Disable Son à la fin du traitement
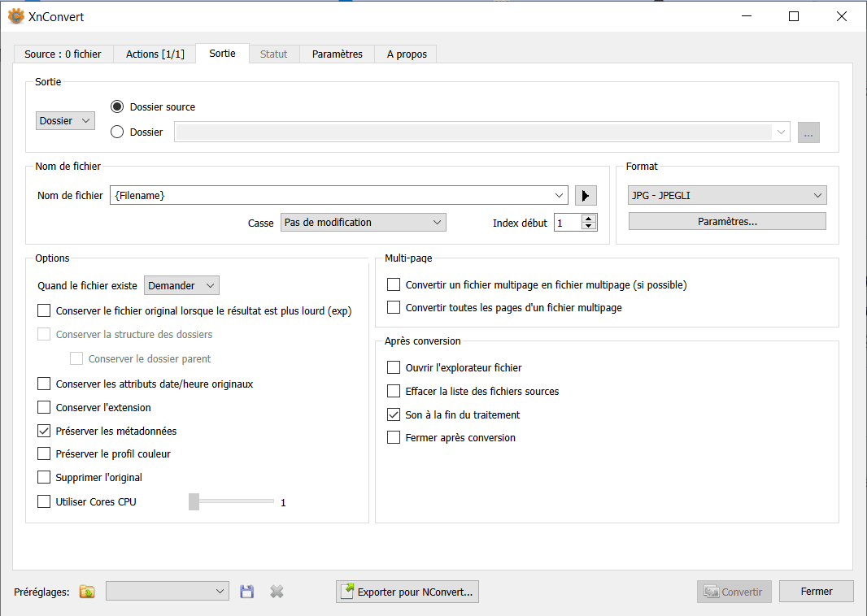 (x=394, y=415)
